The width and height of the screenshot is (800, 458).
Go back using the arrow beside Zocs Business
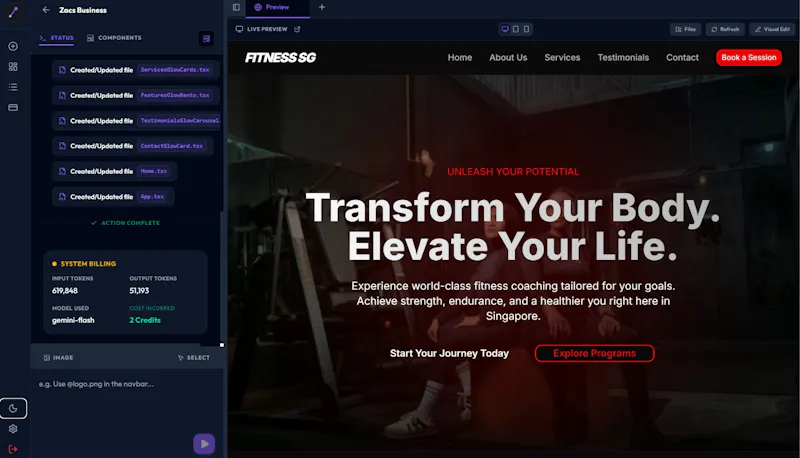[x=46, y=10]
